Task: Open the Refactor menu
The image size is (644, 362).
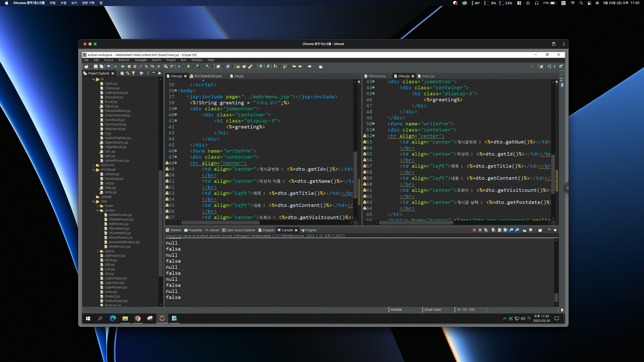Action: 124,60
